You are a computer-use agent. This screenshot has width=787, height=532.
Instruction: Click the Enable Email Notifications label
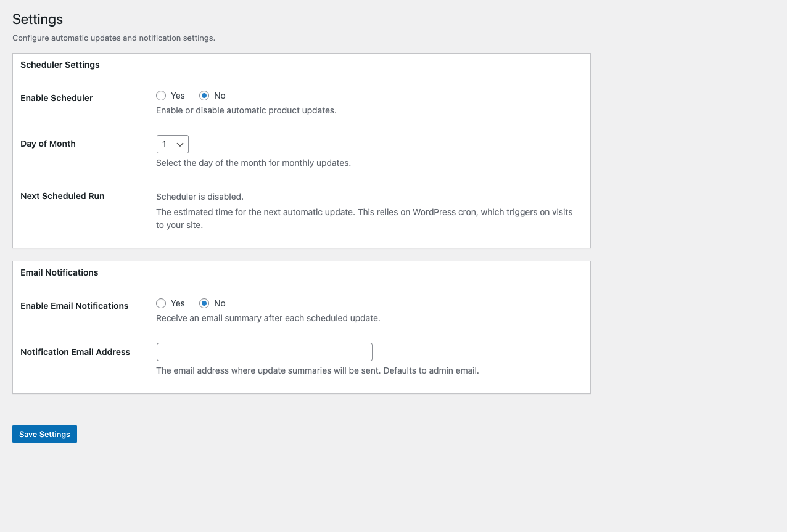pos(75,306)
